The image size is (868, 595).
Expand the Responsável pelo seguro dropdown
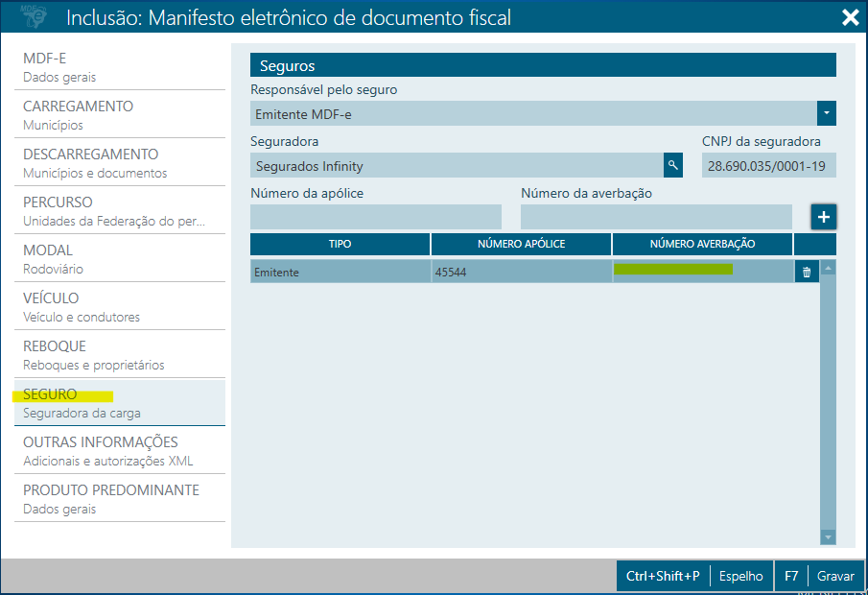pos(826,114)
